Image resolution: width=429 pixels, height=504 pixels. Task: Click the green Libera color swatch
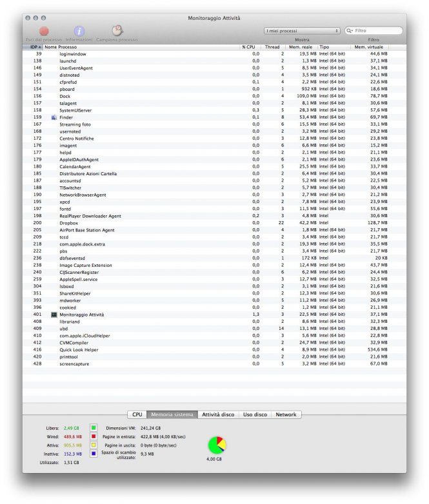(94, 428)
